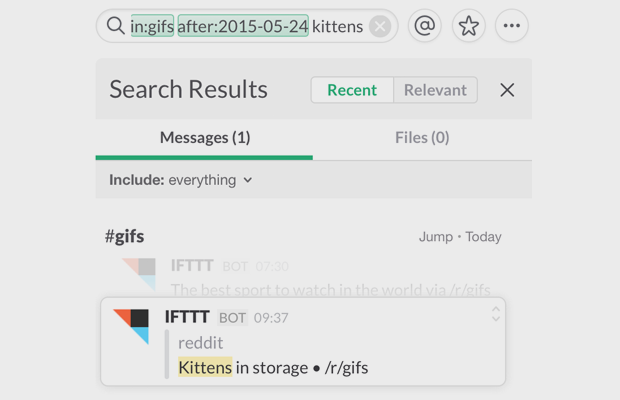The width and height of the screenshot is (620, 400).
Task: Click the IFTTT bot avatar at 09:37
Action: pos(131,325)
